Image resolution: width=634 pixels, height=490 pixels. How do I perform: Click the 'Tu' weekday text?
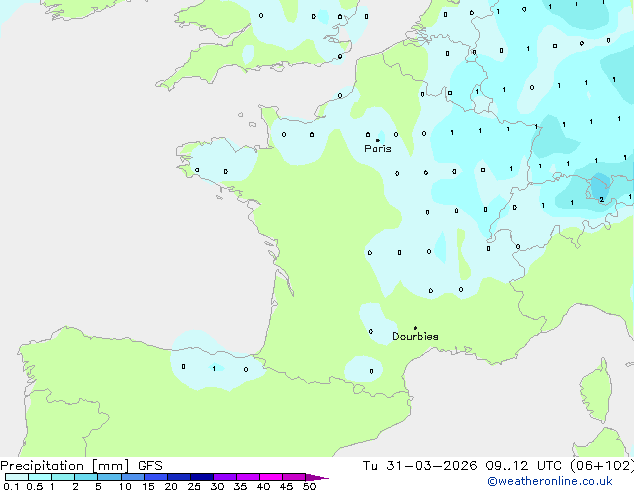point(370,466)
